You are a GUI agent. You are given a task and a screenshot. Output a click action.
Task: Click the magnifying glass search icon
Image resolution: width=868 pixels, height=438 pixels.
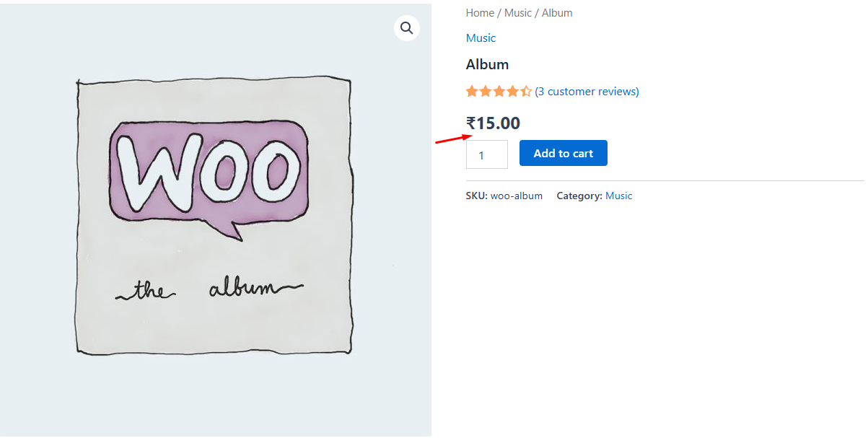(406, 27)
